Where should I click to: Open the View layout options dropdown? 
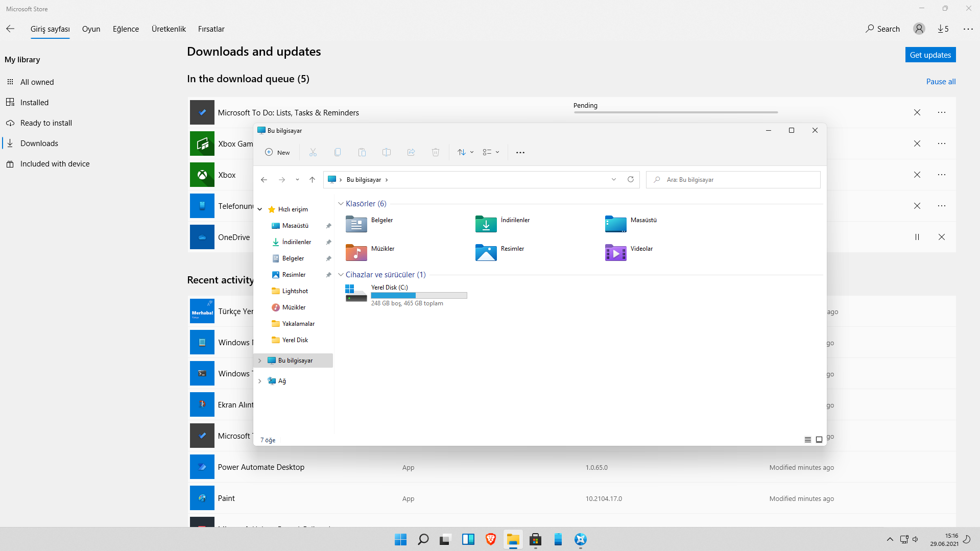tap(491, 152)
